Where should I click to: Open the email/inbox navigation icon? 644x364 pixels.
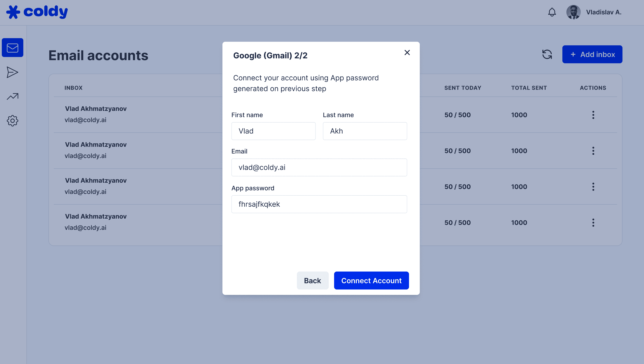coord(12,47)
